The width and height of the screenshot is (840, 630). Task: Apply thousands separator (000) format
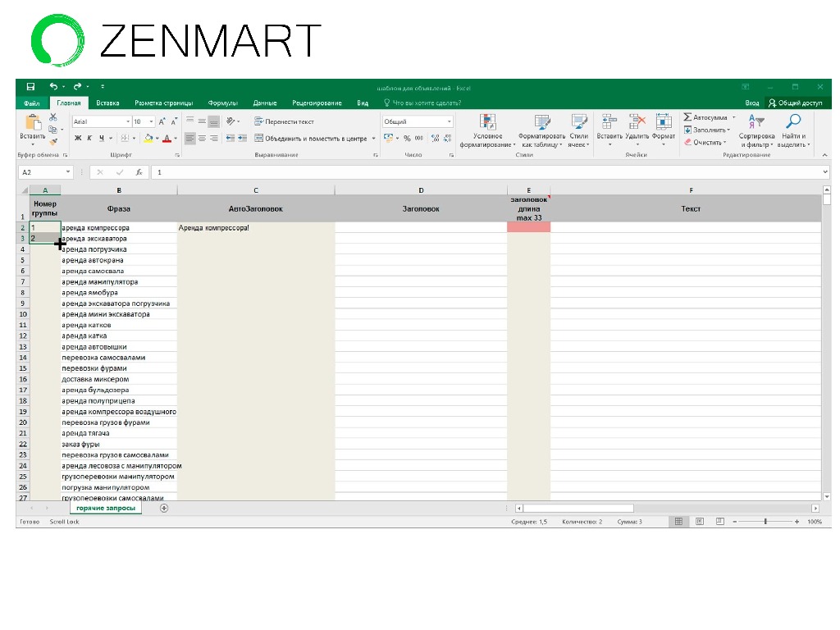pyautogui.click(x=419, y=138)
